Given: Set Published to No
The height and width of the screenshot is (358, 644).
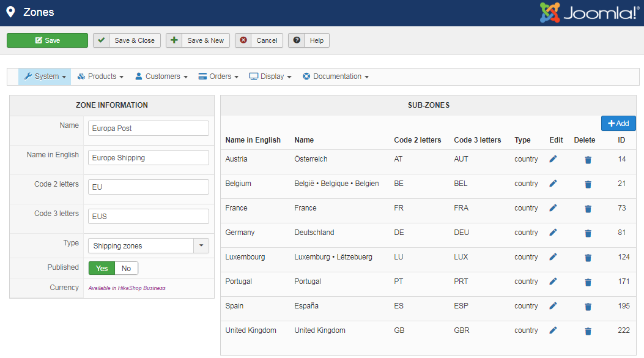Looking at the screenshot, I should point(127,268).
